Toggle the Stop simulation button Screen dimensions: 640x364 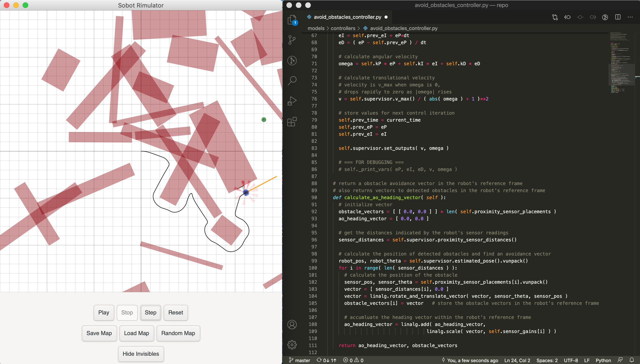(126, 313)
